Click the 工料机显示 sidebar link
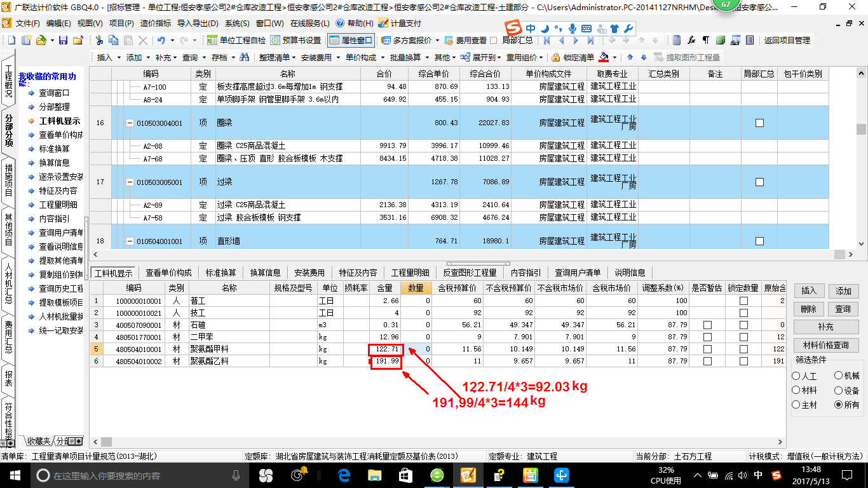This screenshot has width=868, height=488. pyautogui.click(x=60, y=121)
